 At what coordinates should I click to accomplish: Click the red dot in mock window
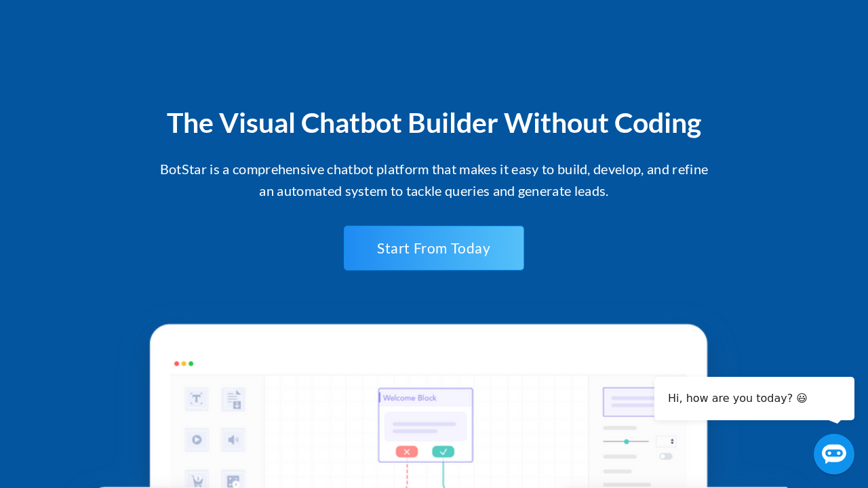177,364
